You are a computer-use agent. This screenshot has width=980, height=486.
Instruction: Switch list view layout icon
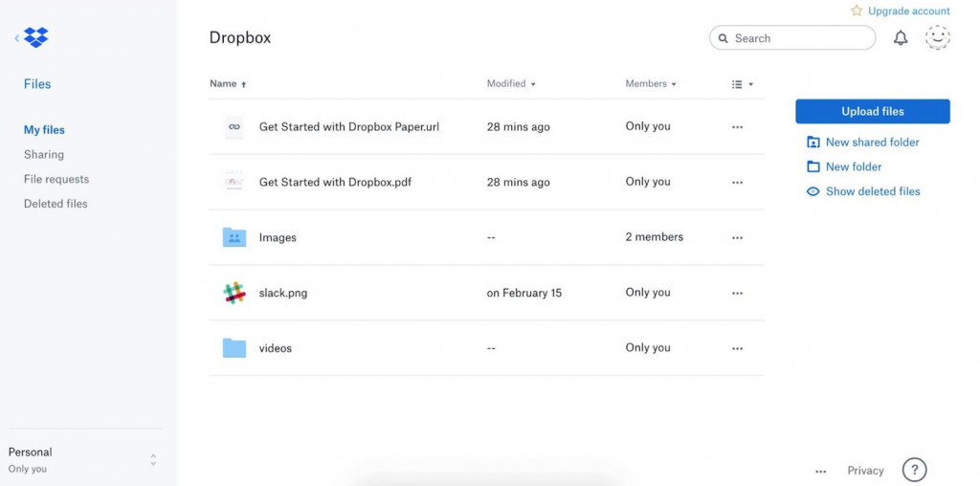click(738, 84)
